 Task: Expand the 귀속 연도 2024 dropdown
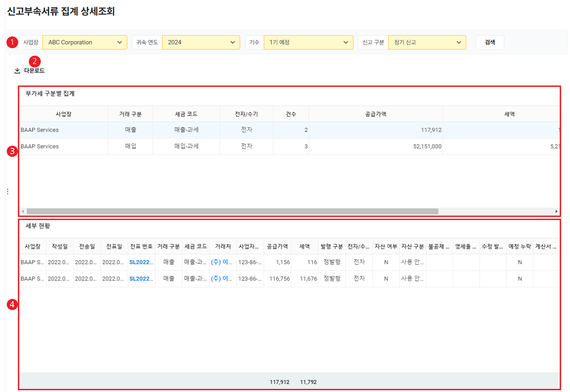click(201, 42)
